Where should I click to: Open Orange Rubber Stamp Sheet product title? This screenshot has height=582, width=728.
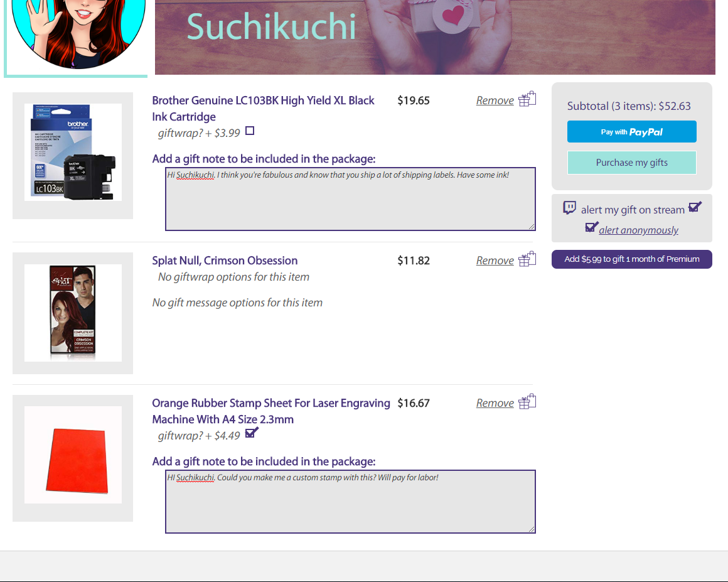coord(271,411)
